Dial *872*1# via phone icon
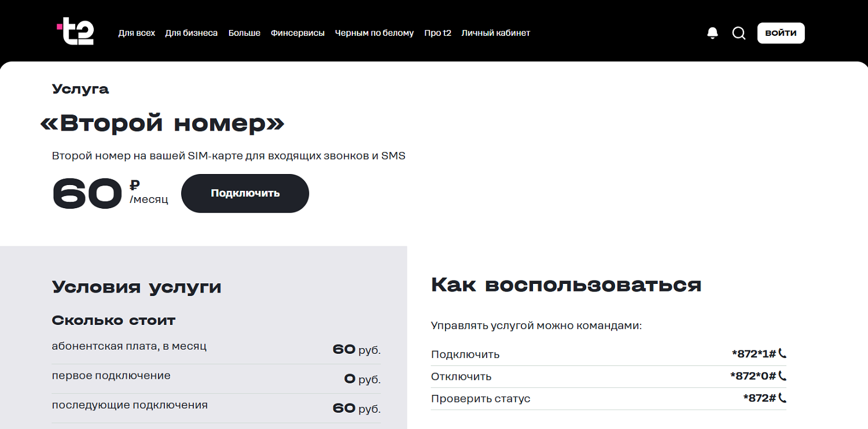Viewport: 868px width, 429px height. tap(782, 353)
